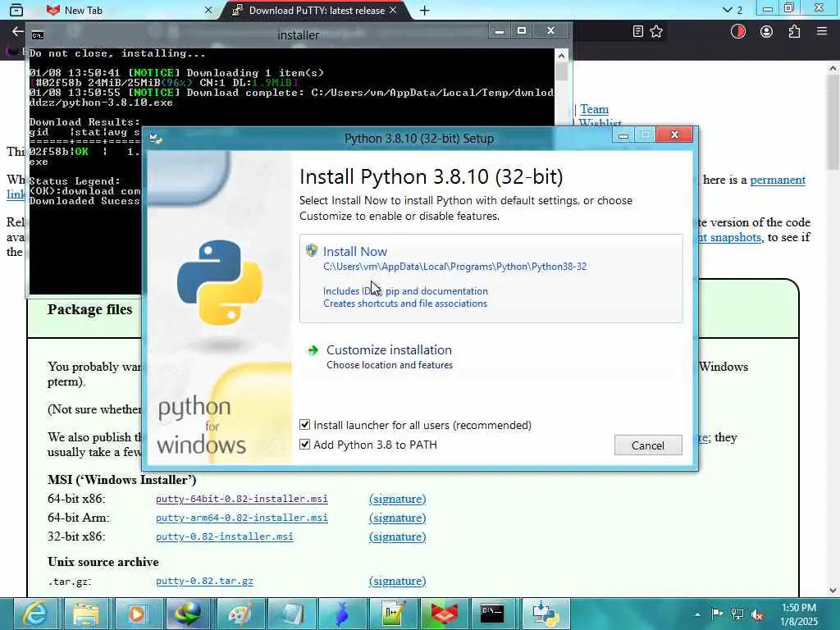Screen dimensions: 840x630
Task: Open a new browser tab with plus
Action: point(424,11)
